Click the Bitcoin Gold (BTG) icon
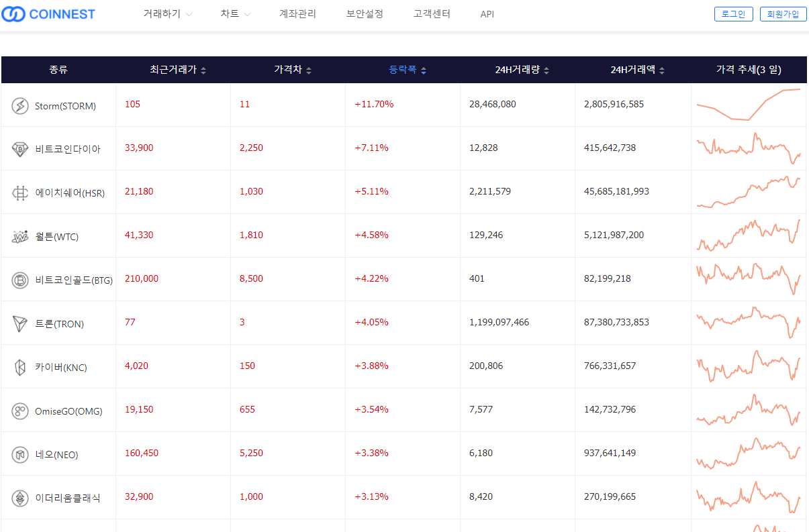This screenshot has height=532, width=809. click(x=20, y=280)
